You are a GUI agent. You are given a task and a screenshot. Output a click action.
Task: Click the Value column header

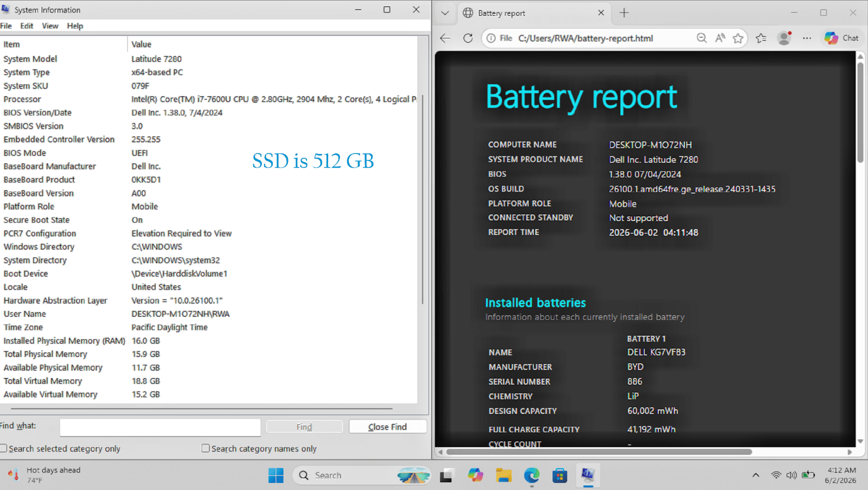click(272, 44)
